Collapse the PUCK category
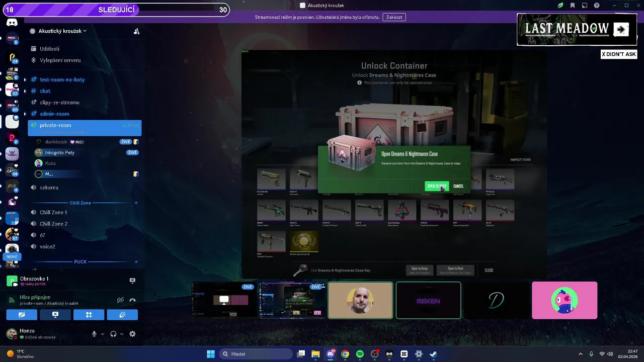Viewport: 644px width, 362px height. click(x=80, y=262)
